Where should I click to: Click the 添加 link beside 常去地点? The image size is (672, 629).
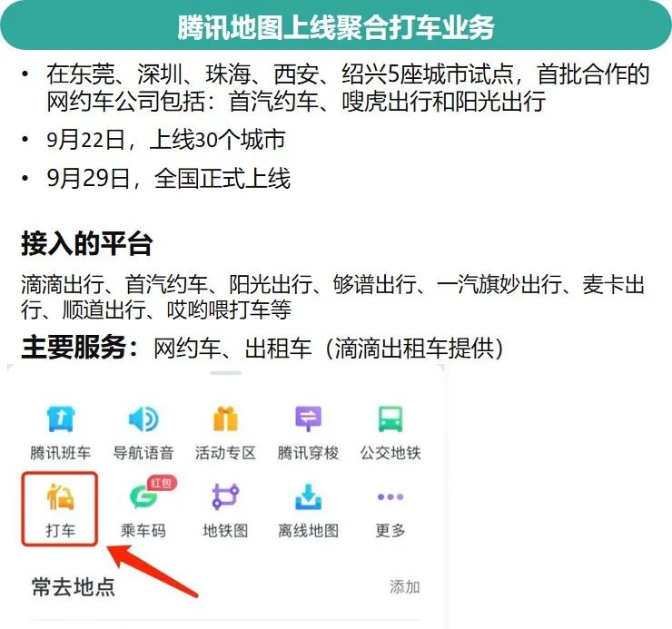coord(405,586)
